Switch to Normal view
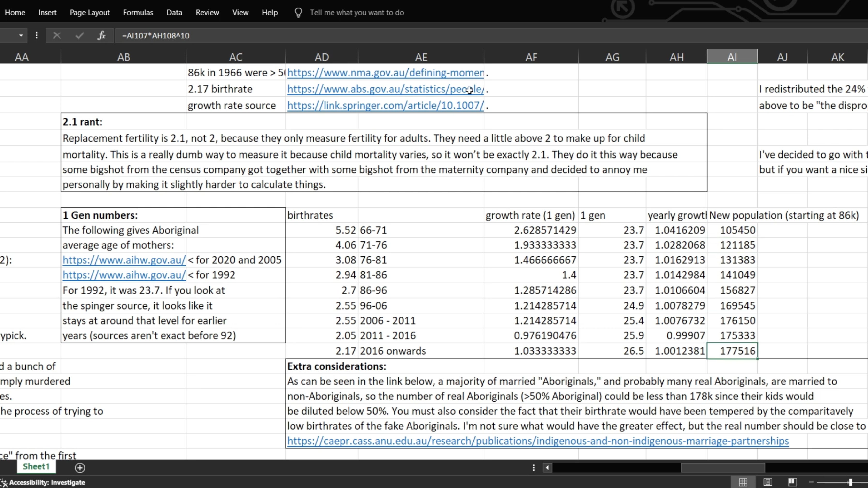This screenshot has width=868, height=488. tap(743, 482)
